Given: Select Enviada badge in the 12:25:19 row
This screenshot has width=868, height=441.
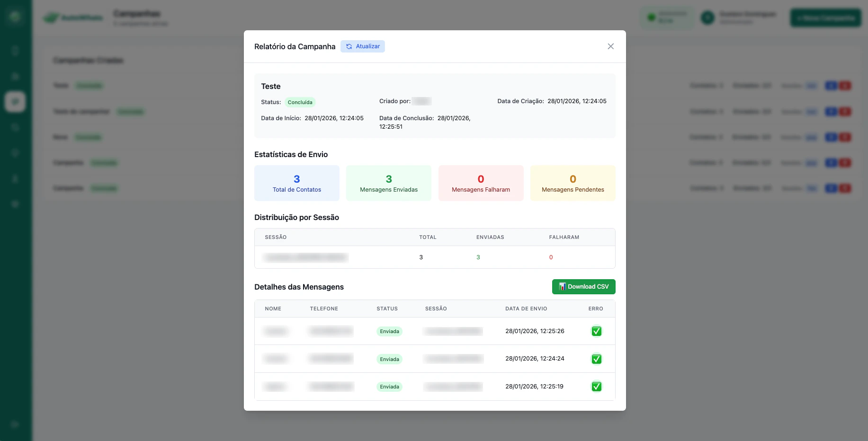Looking at the screenshot, I should pyautogui.click(x=389, y=387).
